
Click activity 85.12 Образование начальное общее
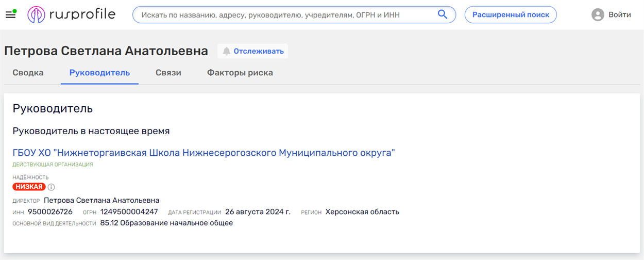[x=166, y=223]
